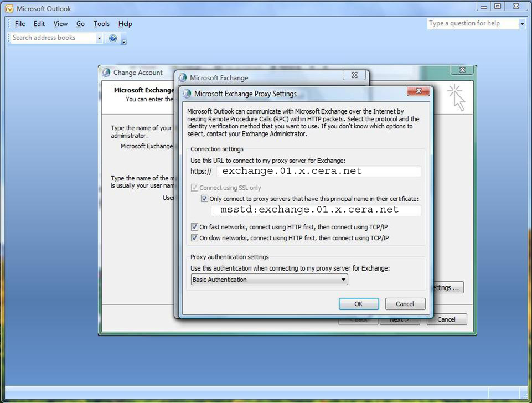Close the Change Account window
Screen dimensions: 532x403
tap(462, 70)
